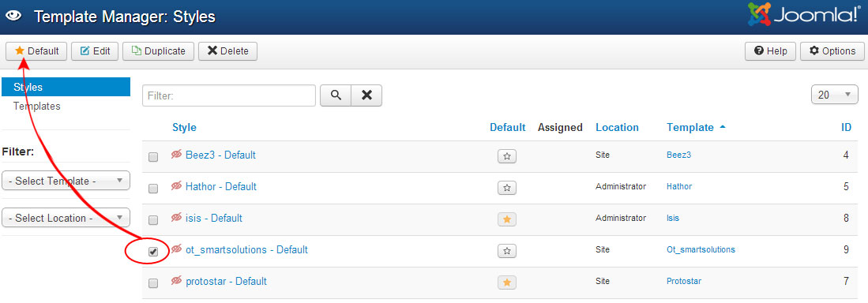Open the Ot_smartsolutions template link
The image size is (868, 303).
(701, 249)
